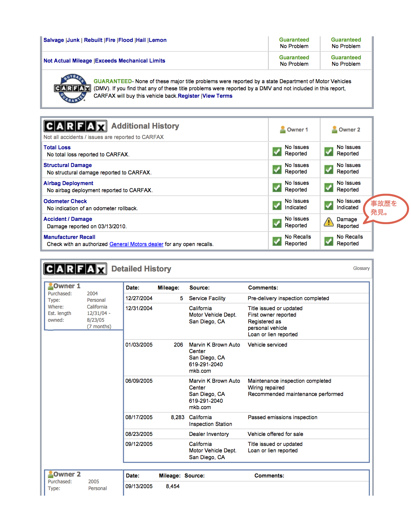Open the Junk title problem link
Image resolution: width=411 pixels, height=532 pixels.
pyautogui.click(x=73, y=40)
